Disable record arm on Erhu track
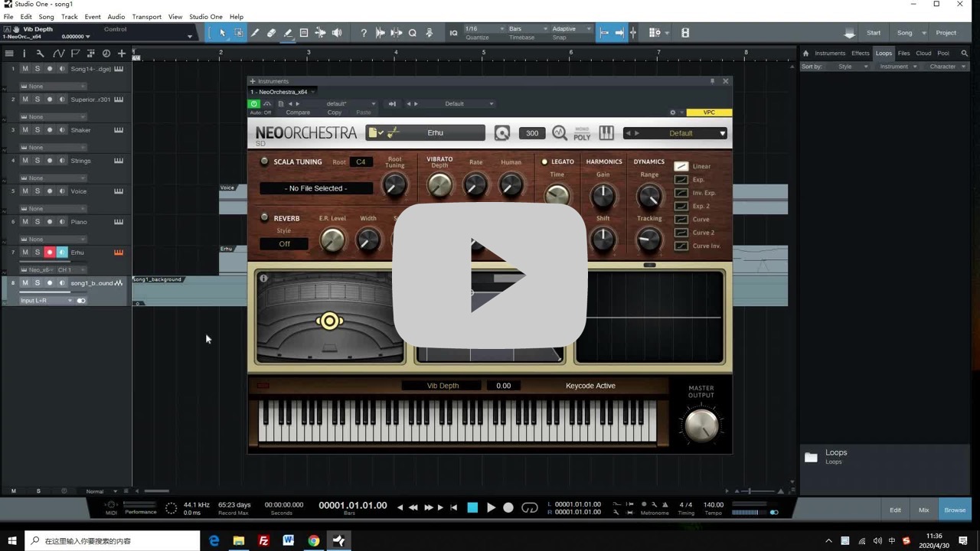Image resolution: width=980 pixels, height=551 pixels. 50,253
